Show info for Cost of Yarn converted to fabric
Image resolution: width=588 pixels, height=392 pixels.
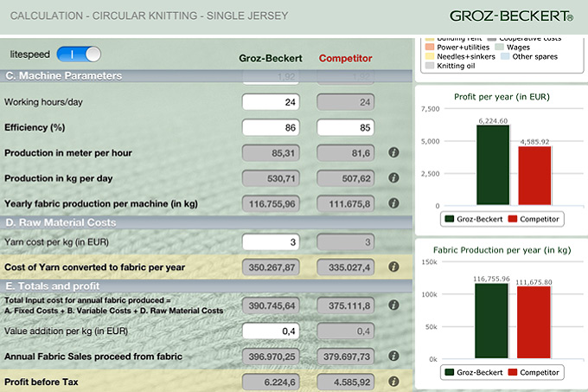coord(393,267)
